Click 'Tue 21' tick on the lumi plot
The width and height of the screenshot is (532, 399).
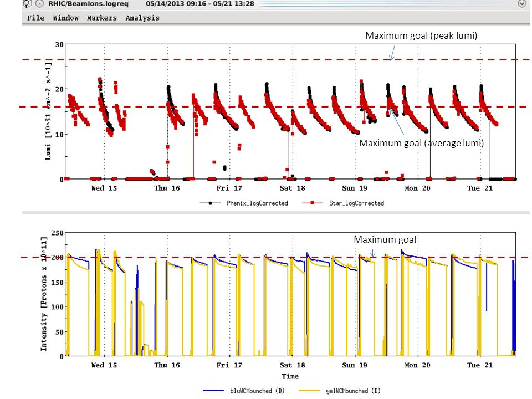pos(480,188)
